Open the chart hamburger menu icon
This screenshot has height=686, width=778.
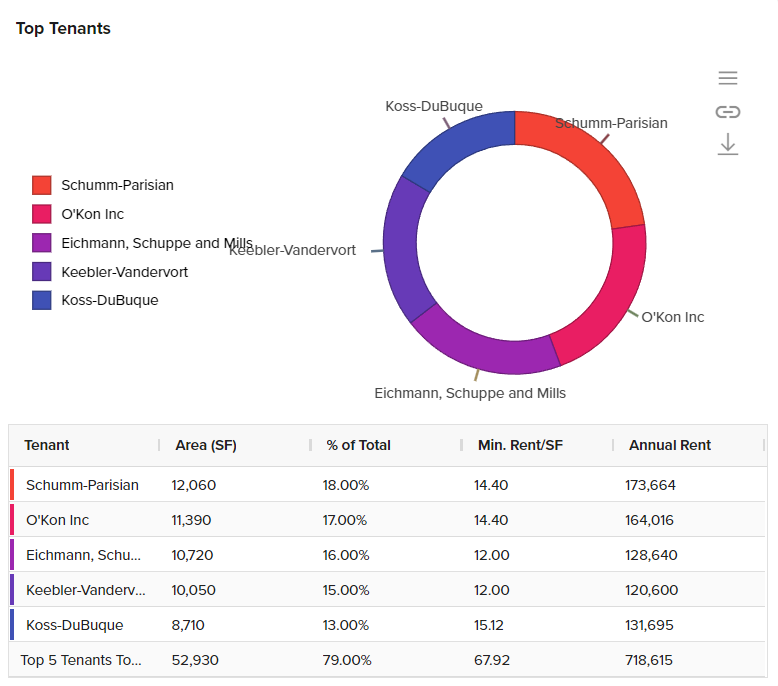[x=728, y=78]
